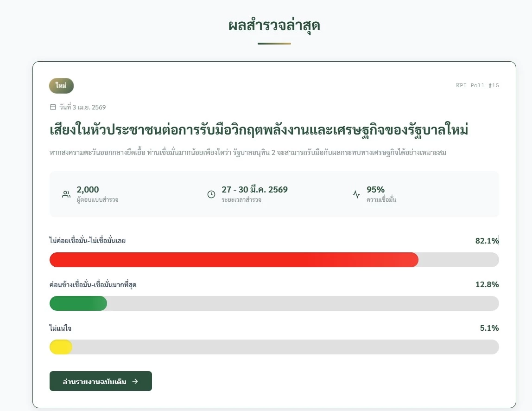Screen dimensions: 532x411
Task: Click the people icon beside respondent count
Action: [x=66, y=194]
